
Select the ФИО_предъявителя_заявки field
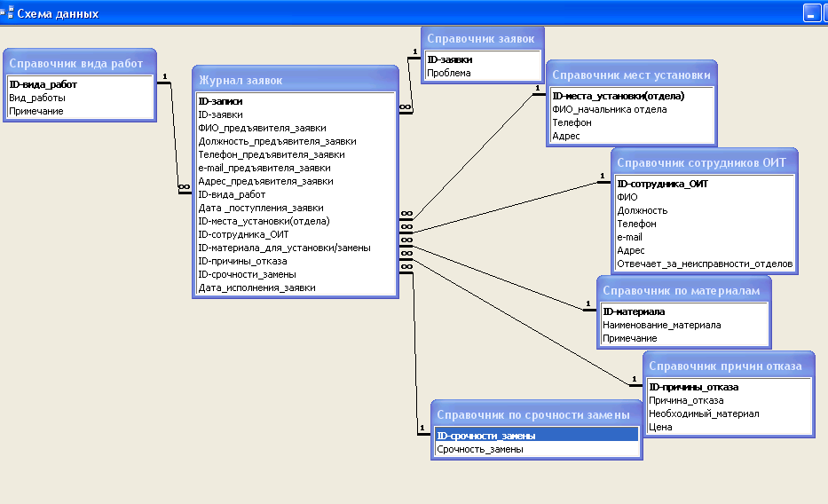coord(296,128)
